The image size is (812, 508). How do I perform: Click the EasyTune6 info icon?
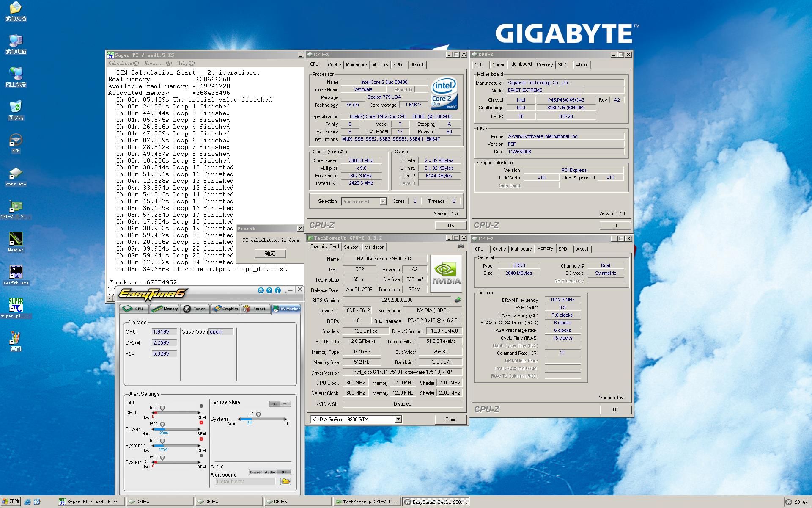click(x=277, y=290)
